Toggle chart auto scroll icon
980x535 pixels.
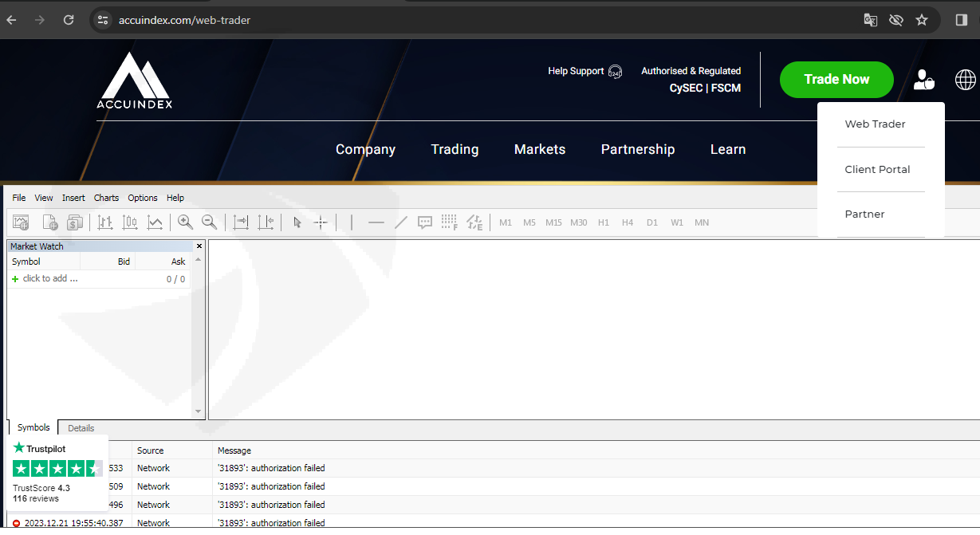coord(241,222)
